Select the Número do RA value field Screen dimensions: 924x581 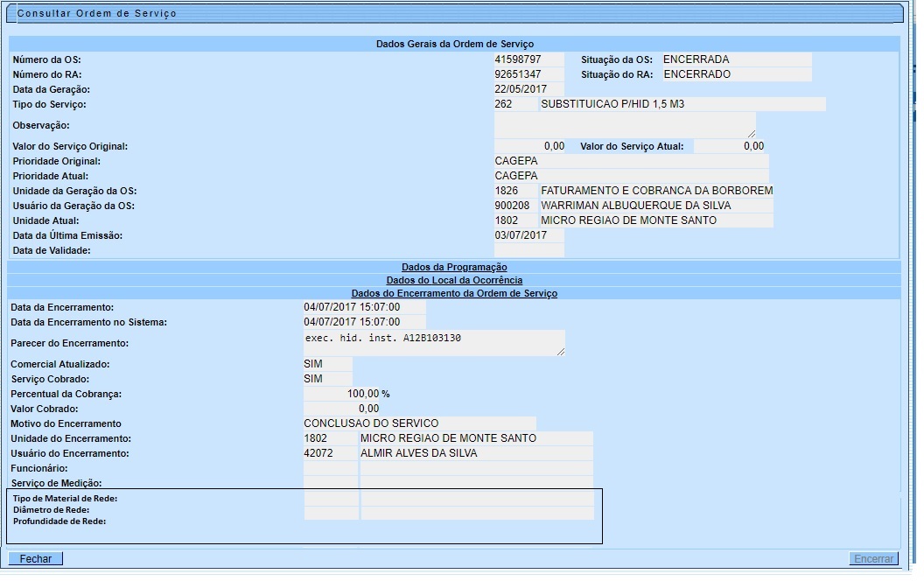(x=528, y=74)
